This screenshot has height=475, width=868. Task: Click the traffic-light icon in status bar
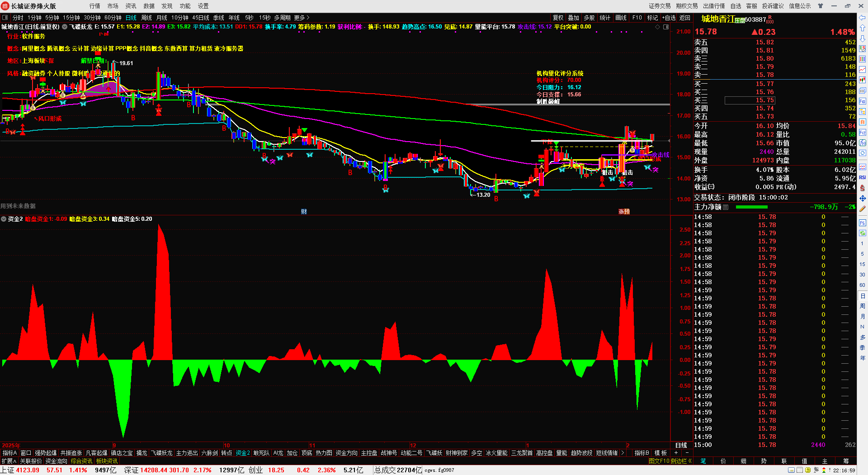pos(824,470)
